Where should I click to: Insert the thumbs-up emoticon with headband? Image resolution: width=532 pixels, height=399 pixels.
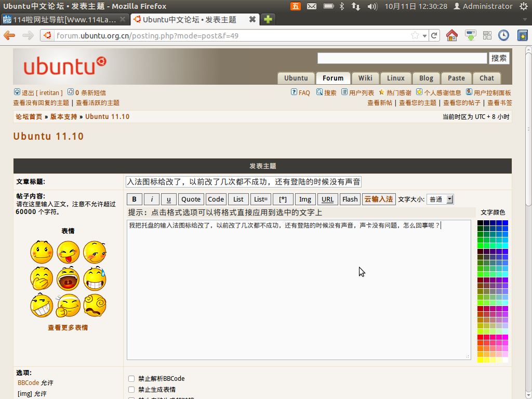pyautogui.click(x=68, y=305)
